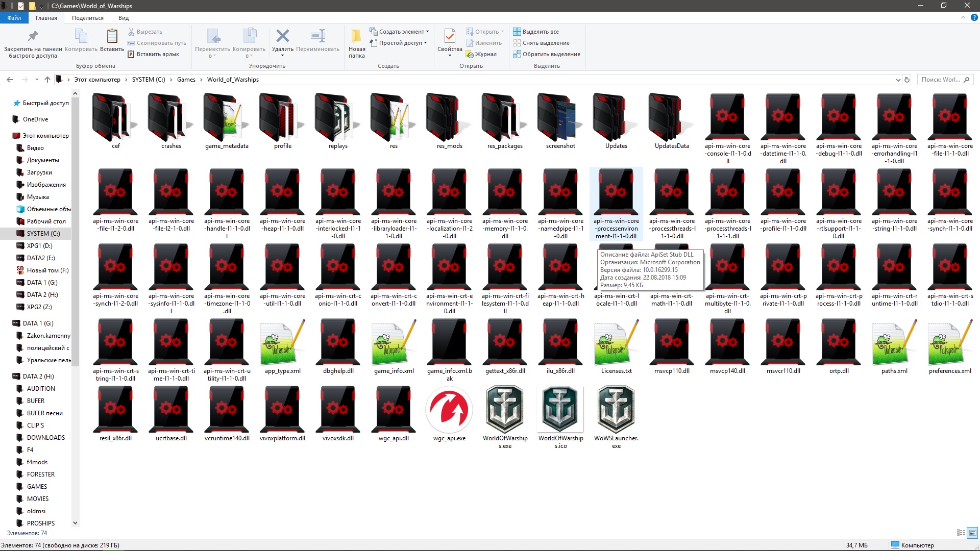Image resolution: width=980 pixels, height=551 pixels.
Task: Click the Закрепить на панели быстрого доступа (Pin) icon
Action: (x=33, y=36)
